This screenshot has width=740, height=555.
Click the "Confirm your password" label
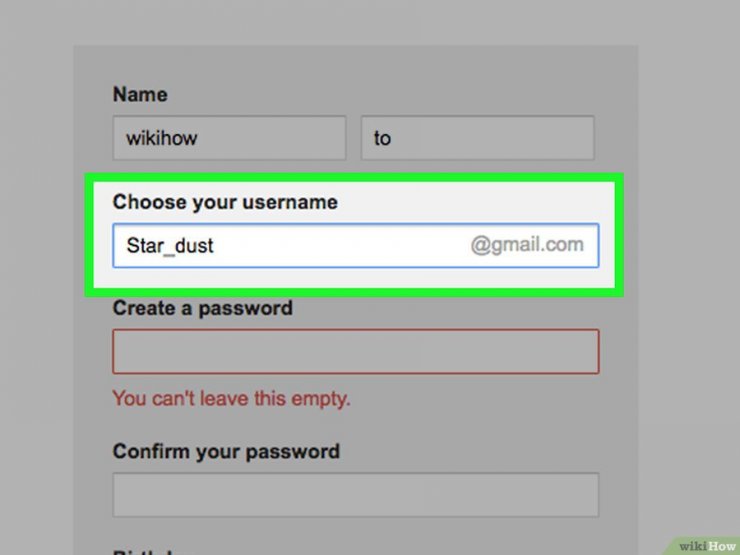coord(226,452)
